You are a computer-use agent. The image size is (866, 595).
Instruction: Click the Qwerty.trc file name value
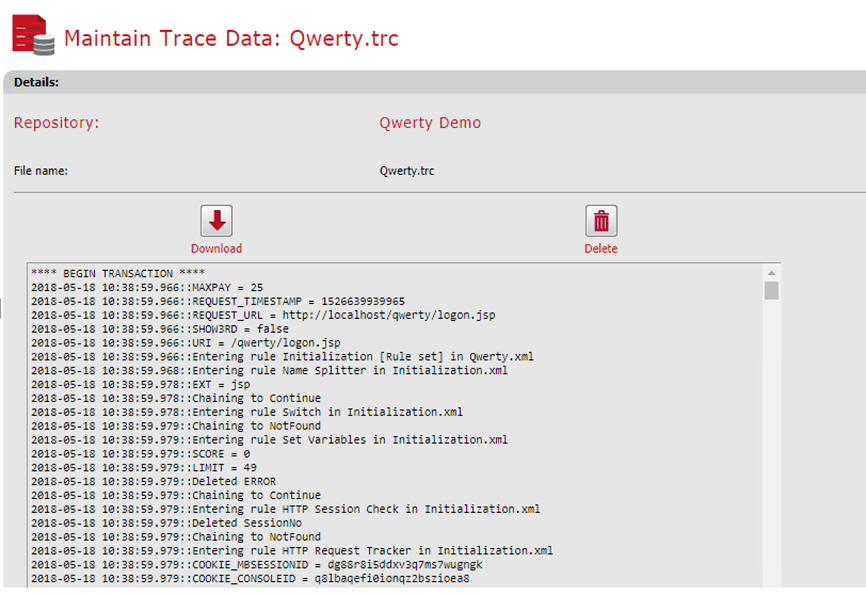point(407,171)
